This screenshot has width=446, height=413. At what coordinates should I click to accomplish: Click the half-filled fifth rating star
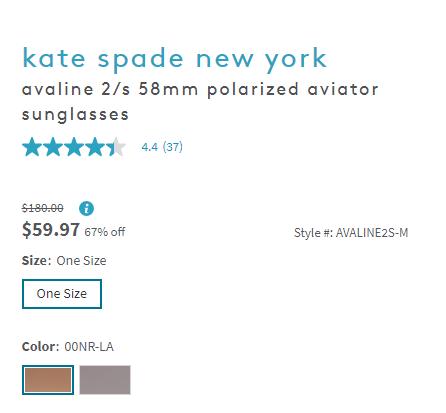coord(116,147)
